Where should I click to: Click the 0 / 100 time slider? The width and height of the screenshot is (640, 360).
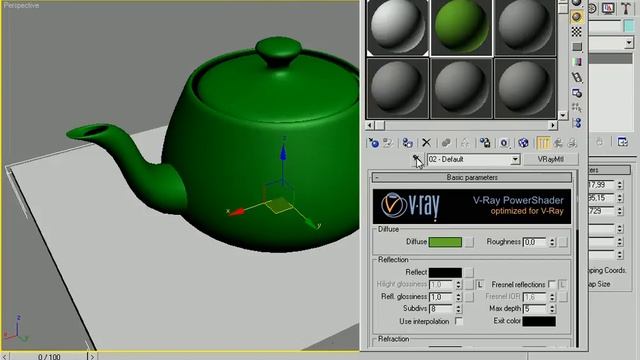click(49, 356)
